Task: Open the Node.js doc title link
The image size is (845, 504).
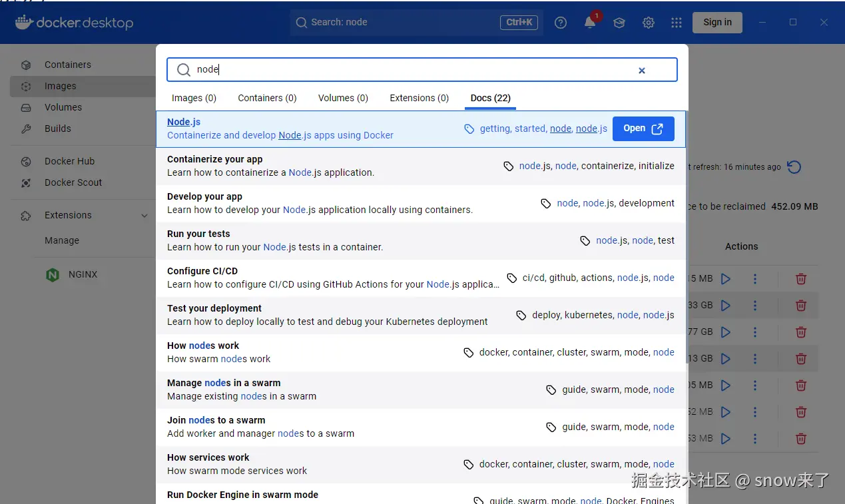Action: [x=184, y=122]
